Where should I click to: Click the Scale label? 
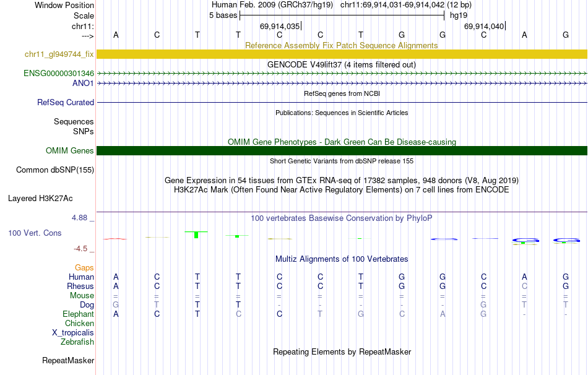[84, 16]
